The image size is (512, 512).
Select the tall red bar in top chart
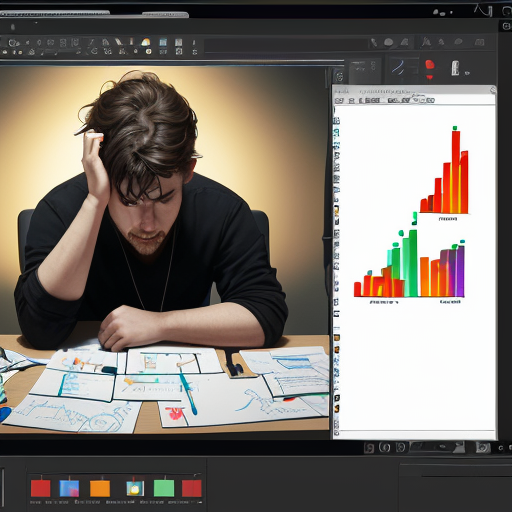click(x=456, y=172)
